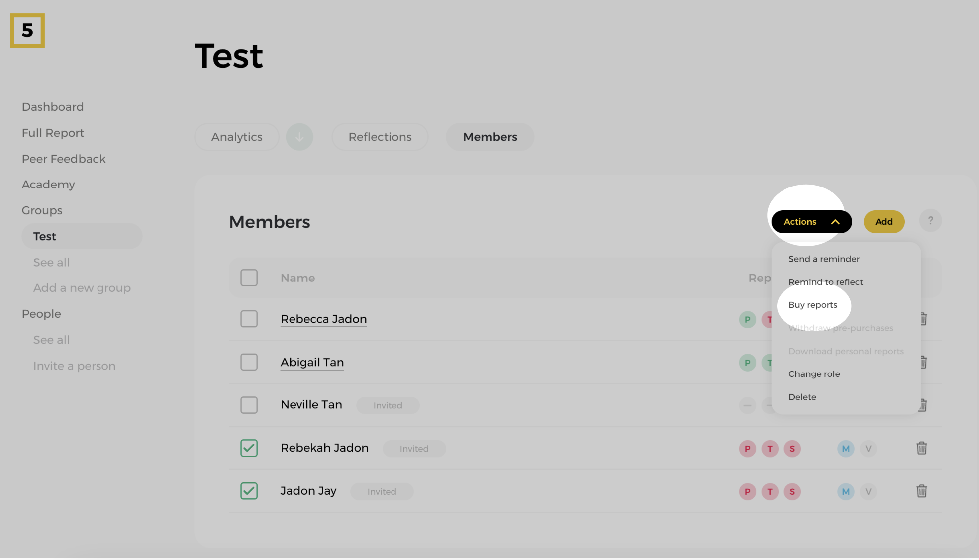
Task: Click the blue M badge for Jadon Jay
Action: 845,492
